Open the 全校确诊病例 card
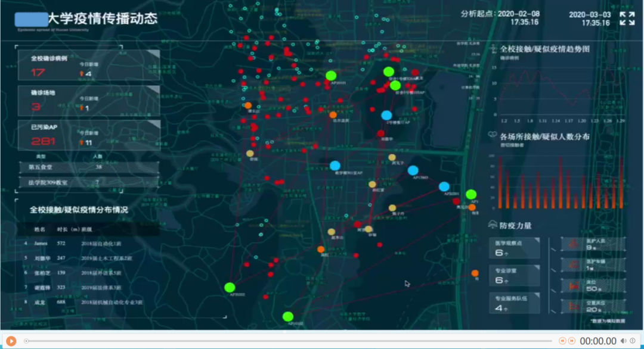This screenshot has height=349, width=644. pyautogui.click(x=88, y=66)
